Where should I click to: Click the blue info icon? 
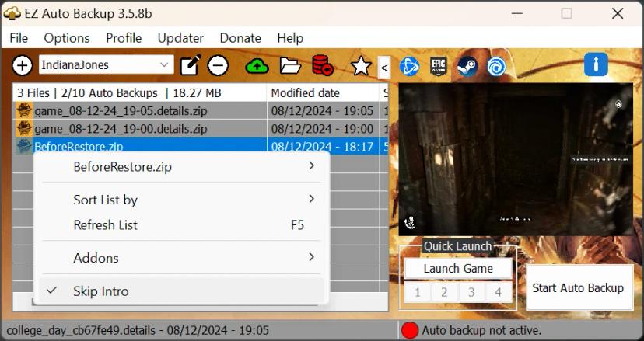tap(596, 64)
